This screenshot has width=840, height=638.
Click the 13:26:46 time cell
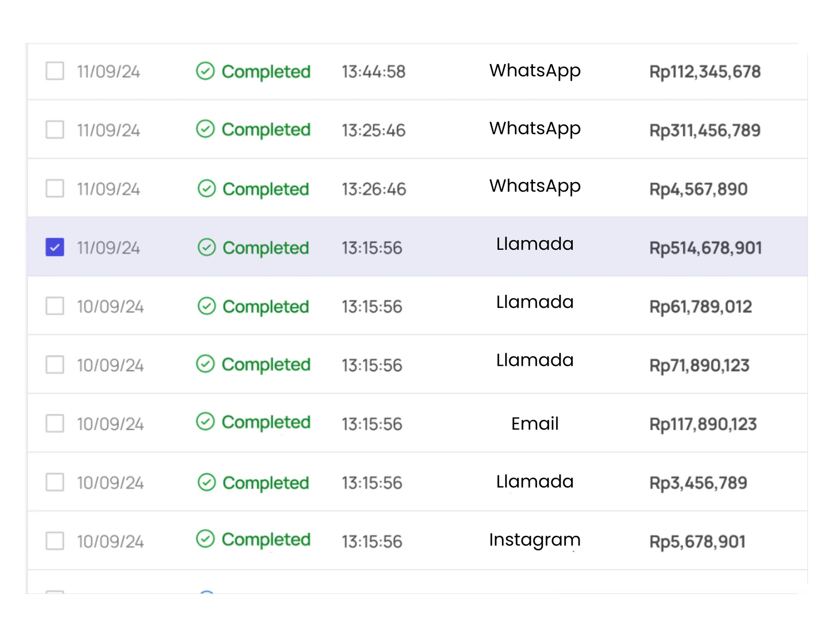point(374,189)
